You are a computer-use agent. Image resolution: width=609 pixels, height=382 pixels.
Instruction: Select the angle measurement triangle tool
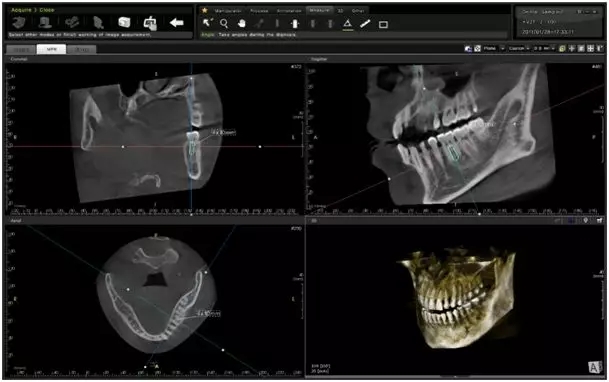coord(348,24)
